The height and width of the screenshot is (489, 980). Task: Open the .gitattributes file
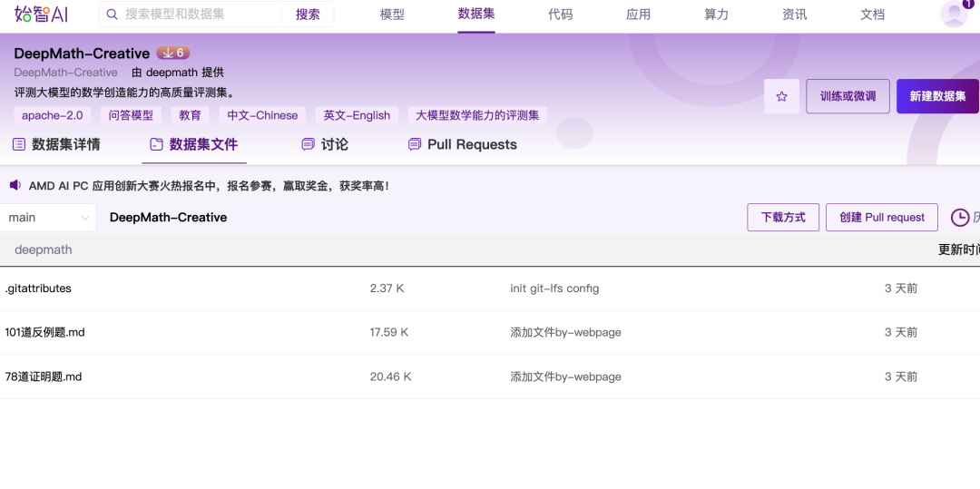[x=38, y=289]
